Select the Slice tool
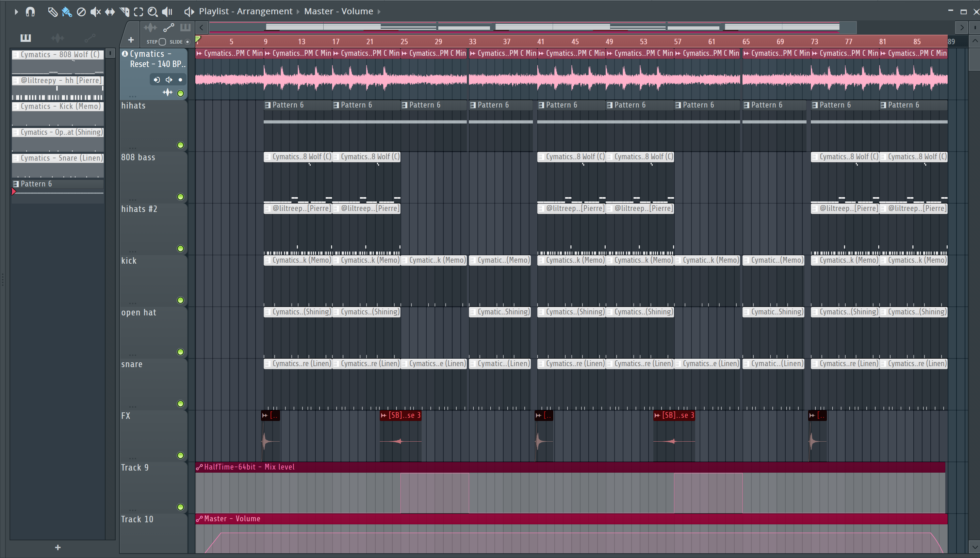Viewport: 980px width, 558px height. click(x=124, y=12)
